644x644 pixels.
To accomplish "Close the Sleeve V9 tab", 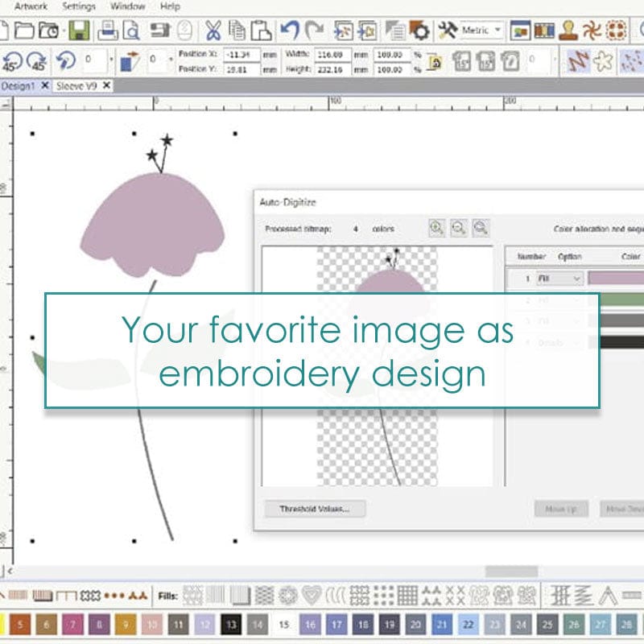I will tap(106, 85).
